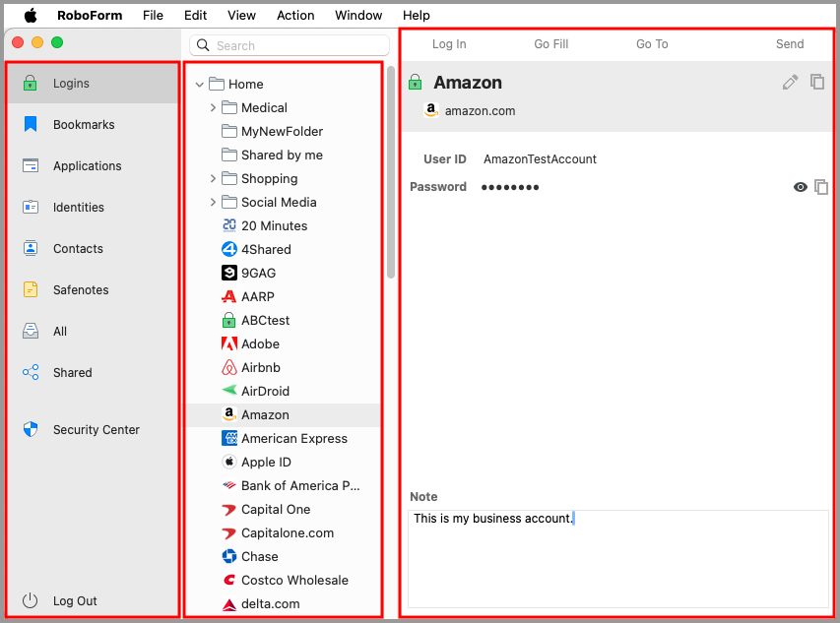Viewport: 840px width, 623px height.
Task: Collapse the Home folder
Action: 200,85
